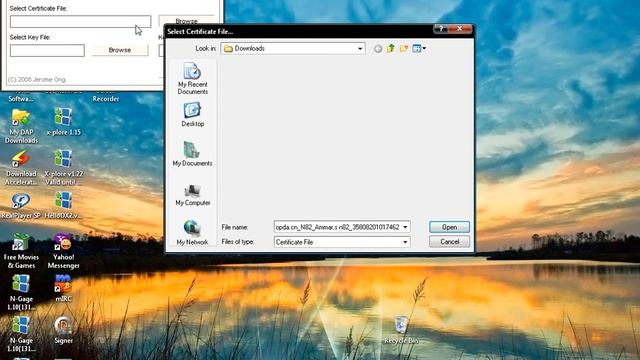Open My Documents in the places bar

(x=192, y=154)
